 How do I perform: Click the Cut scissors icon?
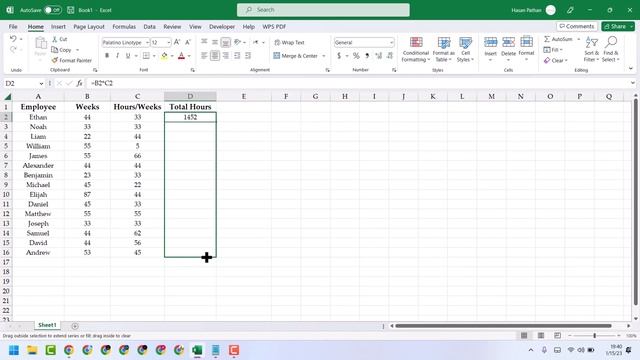click(x=55, y=39)
